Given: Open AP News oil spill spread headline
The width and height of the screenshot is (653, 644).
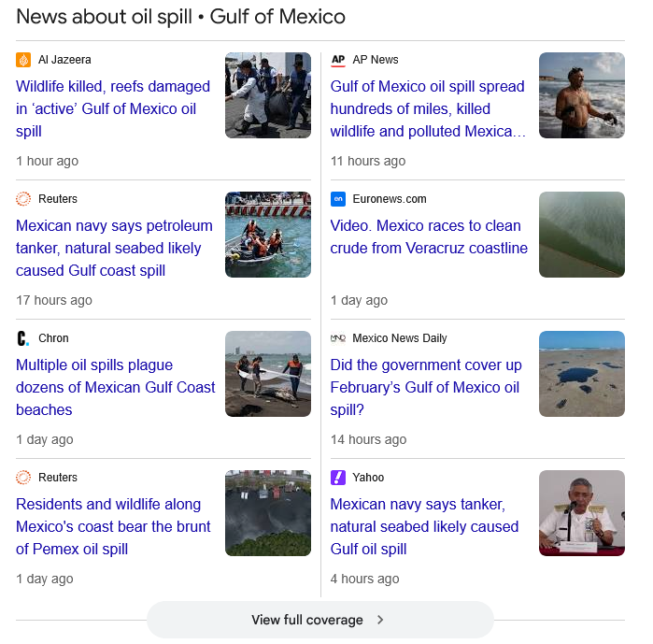Looking at the screenshot, I should [427, 108].
